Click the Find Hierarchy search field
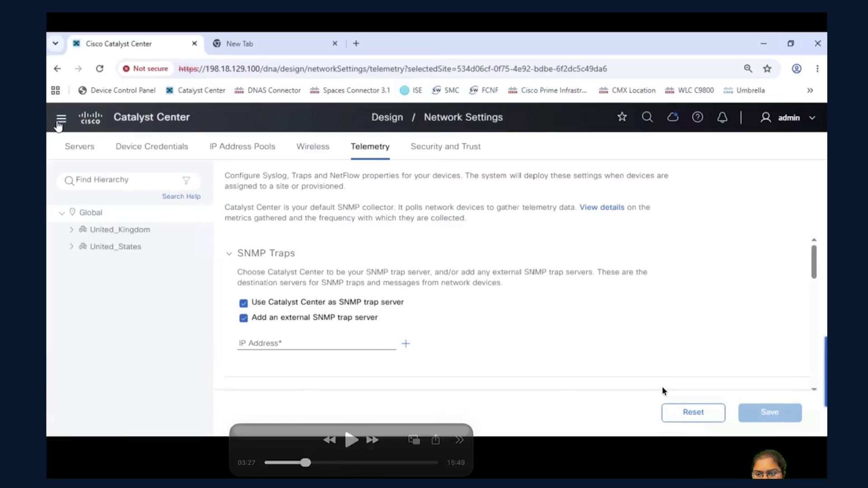Image resolution: width=868 pixels, height=488 pixels. (x=128, y=180)
